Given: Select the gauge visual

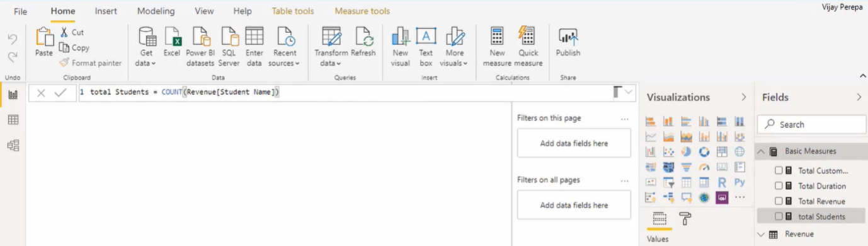Looking at the screenshot, I should 704,167.
